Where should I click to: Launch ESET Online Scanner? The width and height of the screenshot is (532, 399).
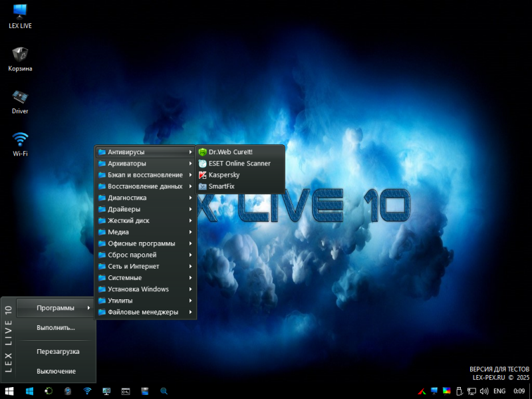tap(239, 164)
